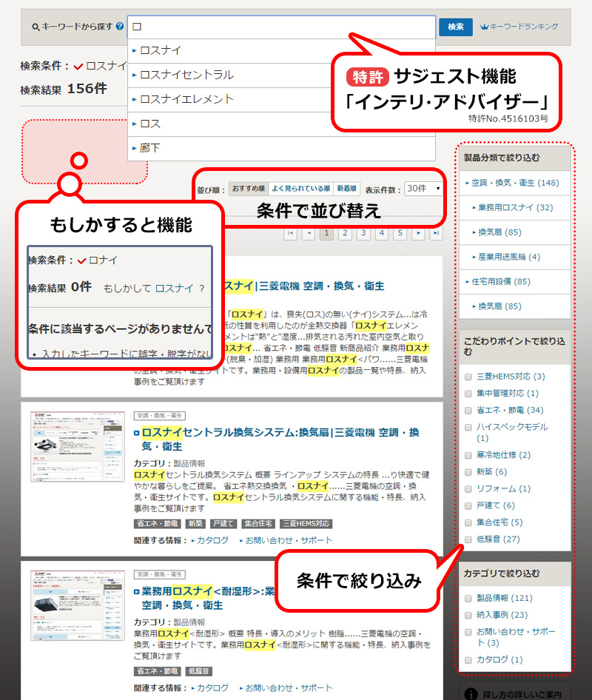Sort by おすすめ順 tab
The height and width of the screenshot is (700, 592).
tap(249, 189)
